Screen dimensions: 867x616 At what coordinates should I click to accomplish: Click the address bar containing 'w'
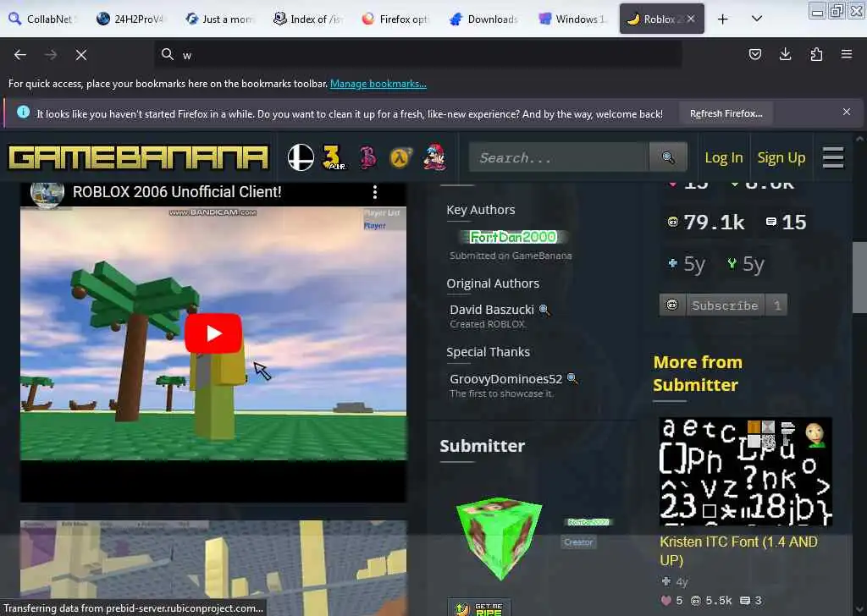(x=418, y=55)
